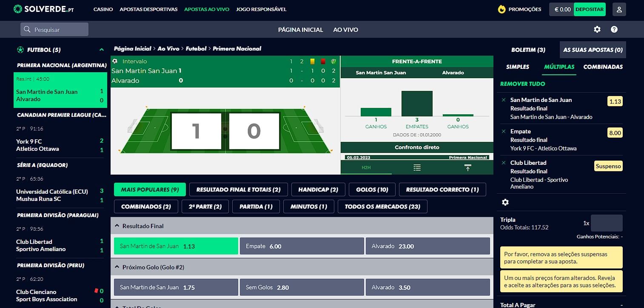Select Combinadas bet type
The width and height of the screenshot is (644, 308).
click(603, 67)
